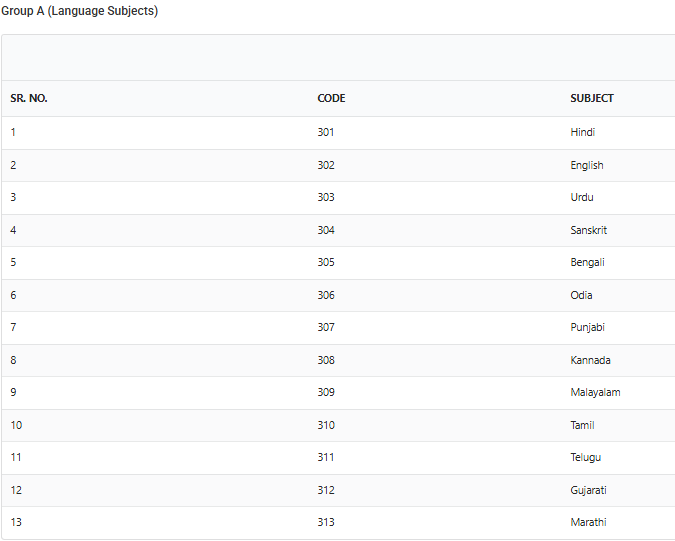Select the Hindi subject cell
Image resolution: width=675 pixels, height=541 pixels.
coord(582,132)
